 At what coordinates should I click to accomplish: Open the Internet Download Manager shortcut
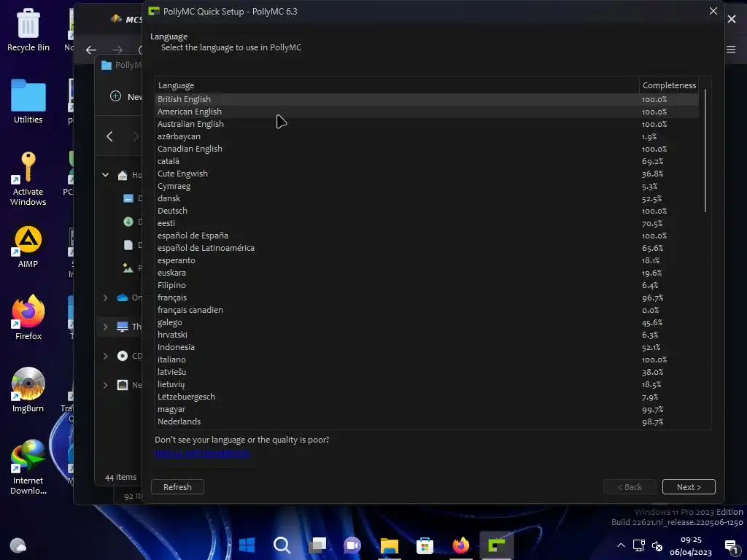(x=28, y=467)
